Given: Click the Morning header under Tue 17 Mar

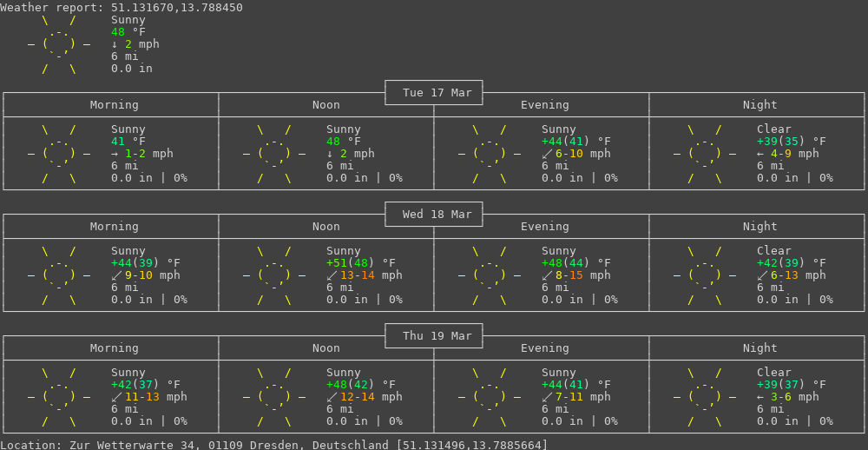Looking at the screenshot, I should point(115,105).
